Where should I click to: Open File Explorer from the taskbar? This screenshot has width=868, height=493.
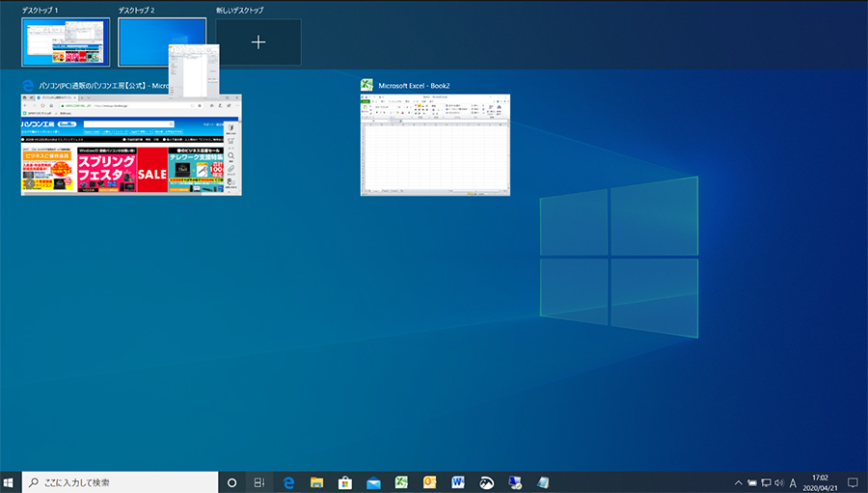tap(316, 481)
